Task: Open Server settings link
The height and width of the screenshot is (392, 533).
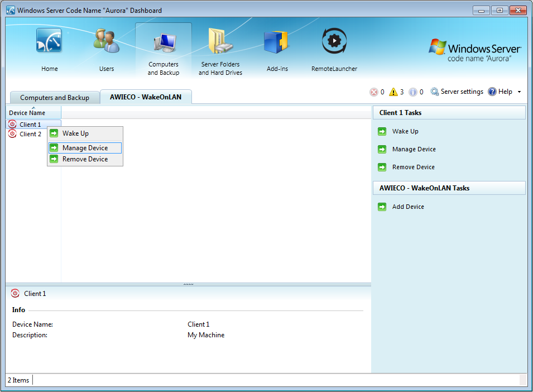Action: point(462,92)
